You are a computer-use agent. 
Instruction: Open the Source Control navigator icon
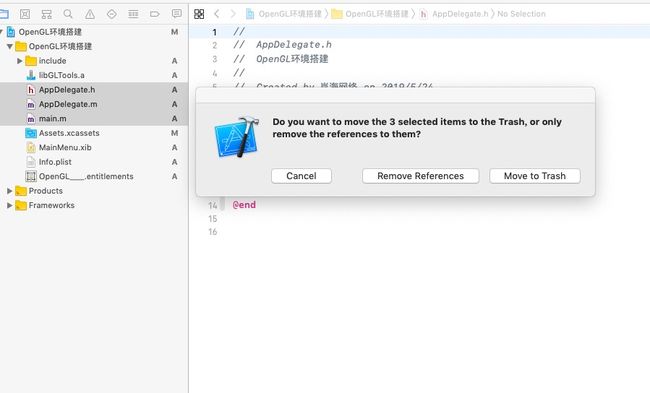pyautogui.click(x=25, y=14)
